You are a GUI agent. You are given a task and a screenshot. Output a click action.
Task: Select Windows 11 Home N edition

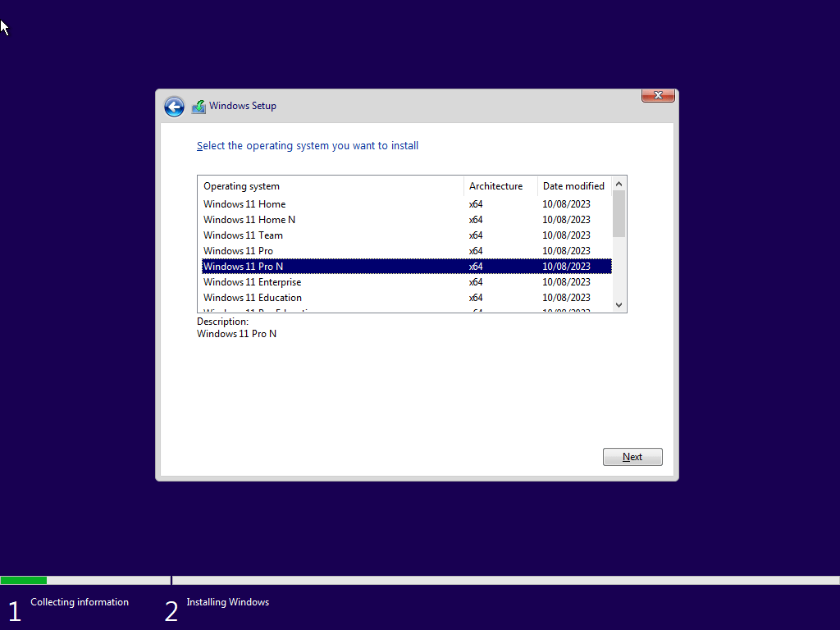(x=407, y=220)
